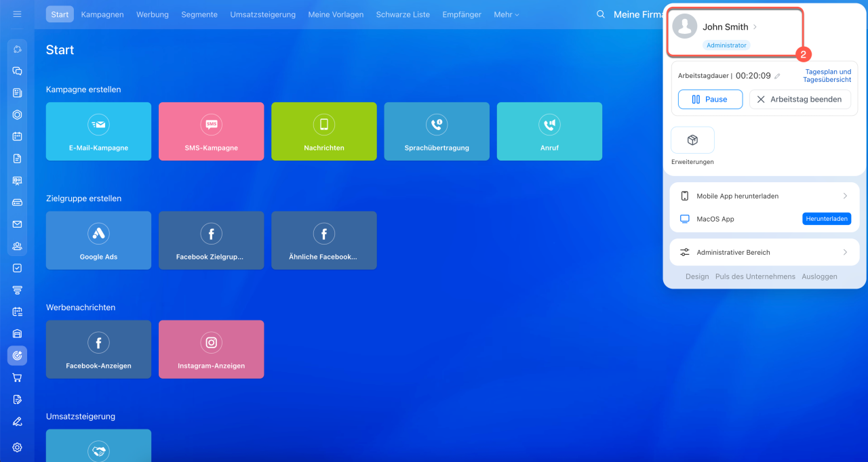Click the Design link
The width and height of the screenshot is (868, 462).
click(697, 276)
